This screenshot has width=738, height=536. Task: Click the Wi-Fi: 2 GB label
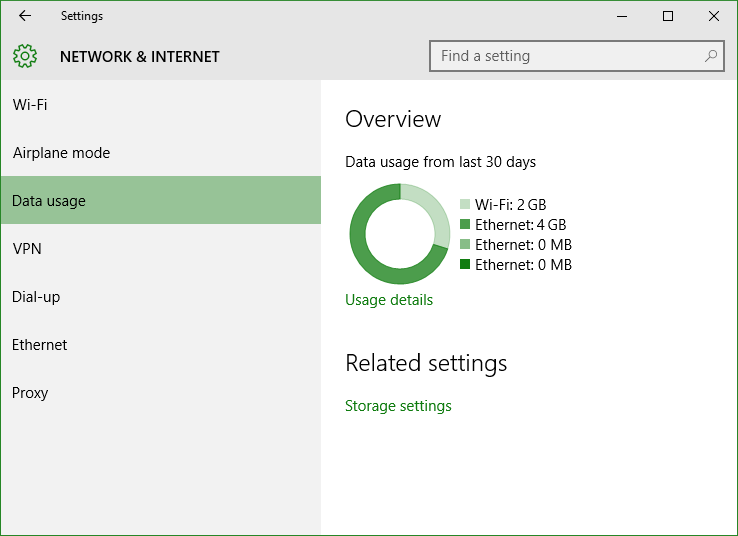pyautogui.click(x=511, y=205)
